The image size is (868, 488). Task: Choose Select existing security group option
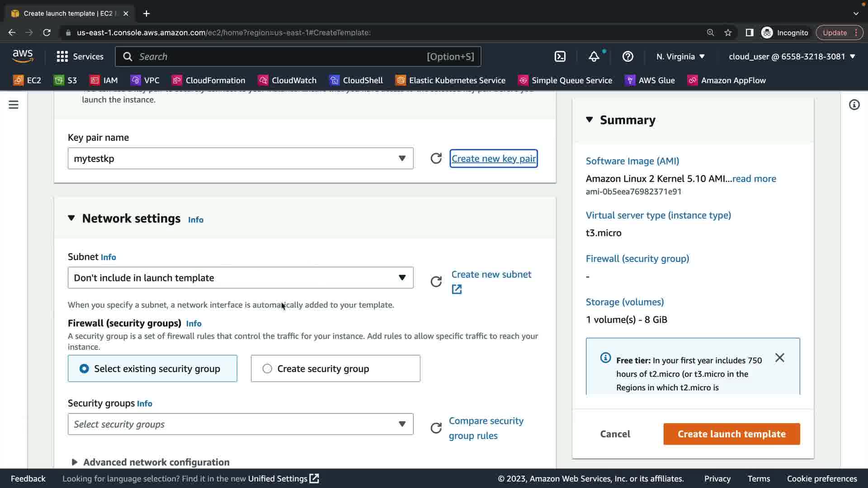coord(152,369)
